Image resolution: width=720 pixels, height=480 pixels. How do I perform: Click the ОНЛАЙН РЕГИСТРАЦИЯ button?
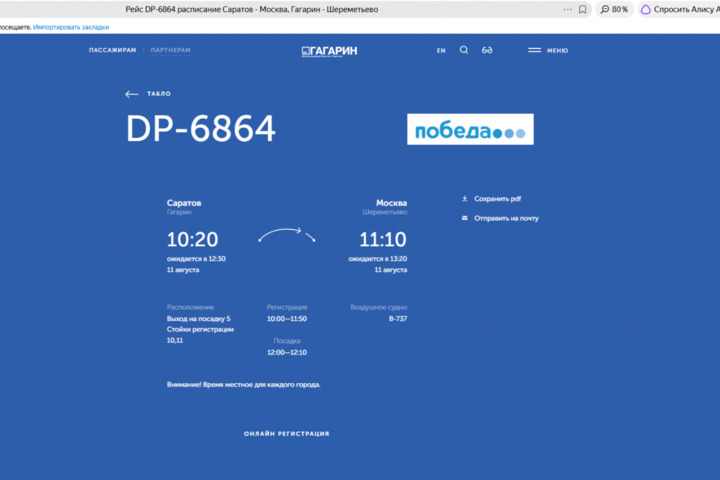click(x=287, y=434)
